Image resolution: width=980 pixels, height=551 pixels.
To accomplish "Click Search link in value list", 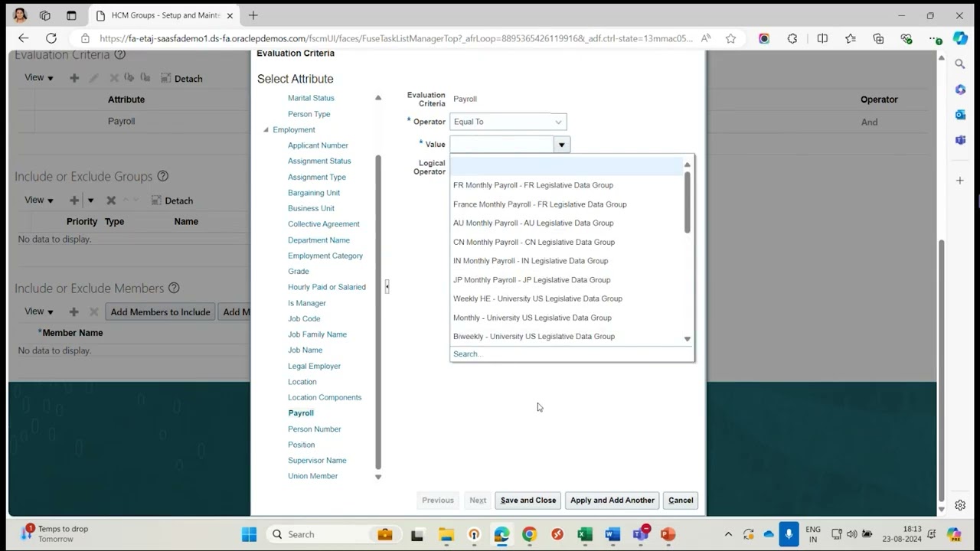I will 467,354.
